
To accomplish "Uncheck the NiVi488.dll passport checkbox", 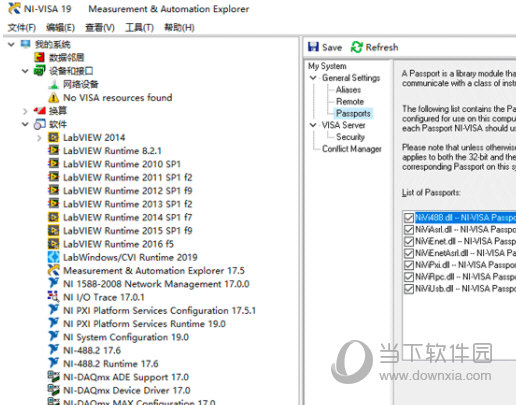I will pos(409,218).
